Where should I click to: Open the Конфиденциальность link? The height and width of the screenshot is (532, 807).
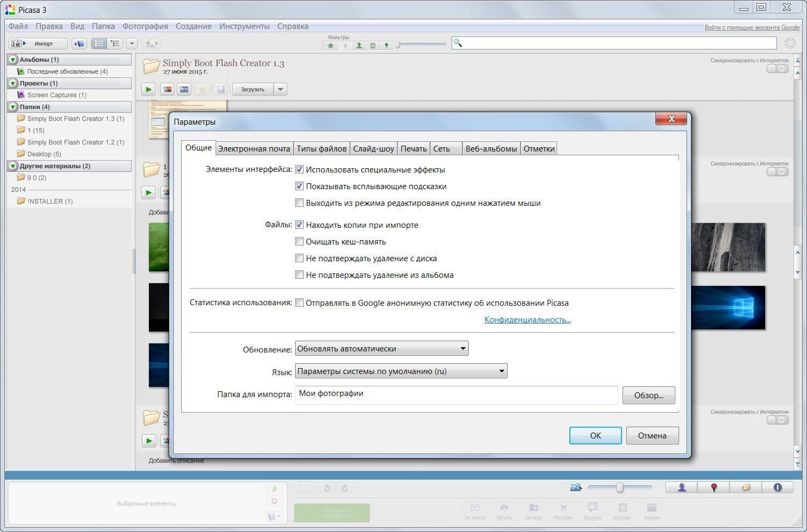527,319
